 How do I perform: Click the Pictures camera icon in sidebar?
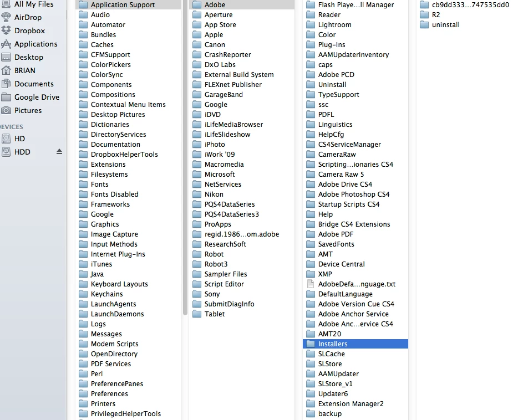pyautogui.click(x=6, y=110)
